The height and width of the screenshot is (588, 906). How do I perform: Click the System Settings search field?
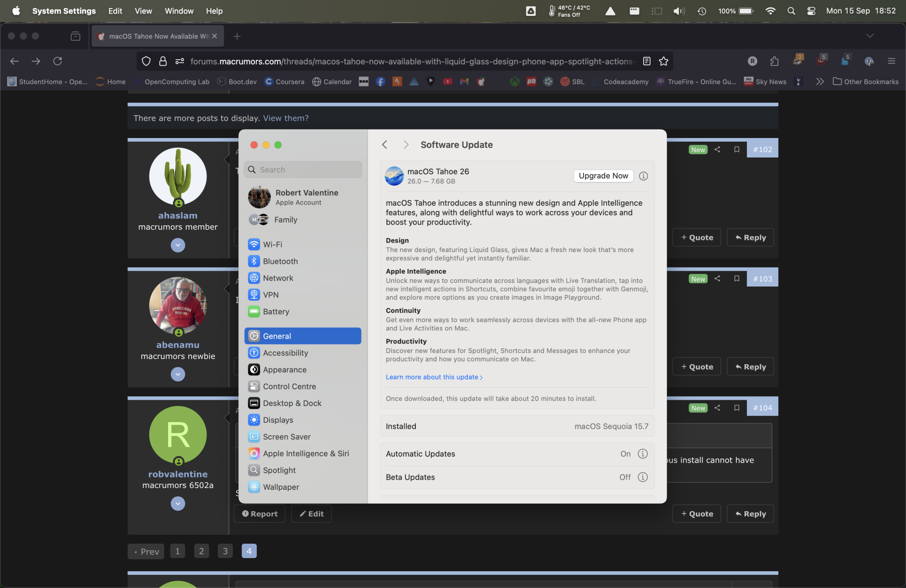point(303,169)
